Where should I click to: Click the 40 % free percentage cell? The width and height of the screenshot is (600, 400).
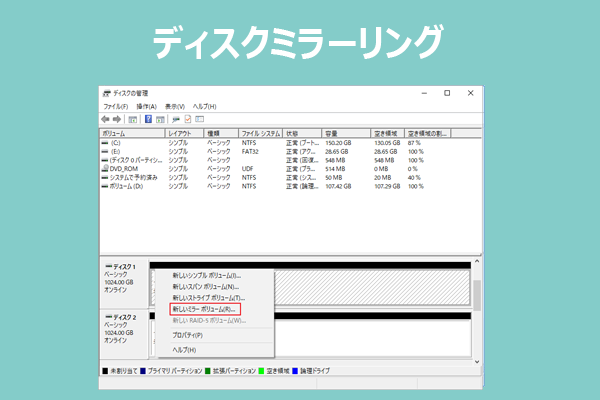click(x=414, y=178)
